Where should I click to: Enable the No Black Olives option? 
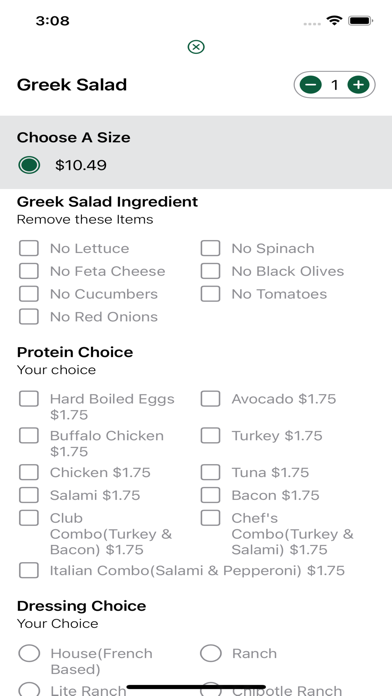(210, 271)
